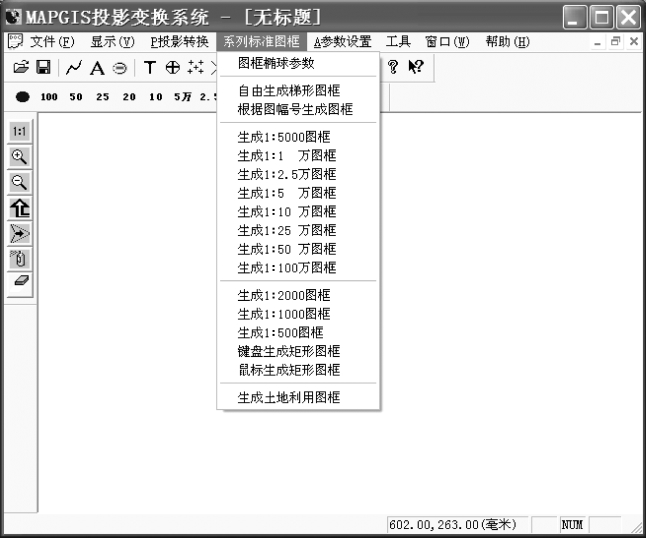The width and height of the screenshot is (646, 538).
Task: Choose 生成1:25 万图框
Action: click(298, 230)
